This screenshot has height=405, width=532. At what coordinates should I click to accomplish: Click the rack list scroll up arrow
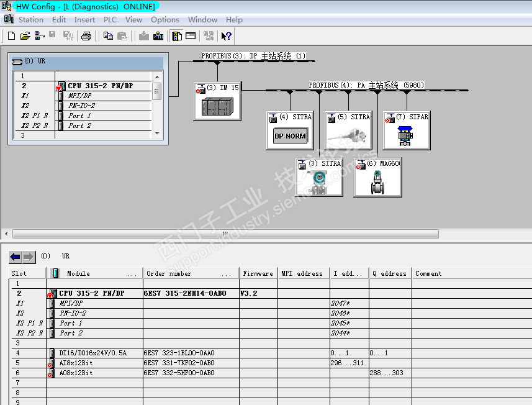tap(157, 77)
